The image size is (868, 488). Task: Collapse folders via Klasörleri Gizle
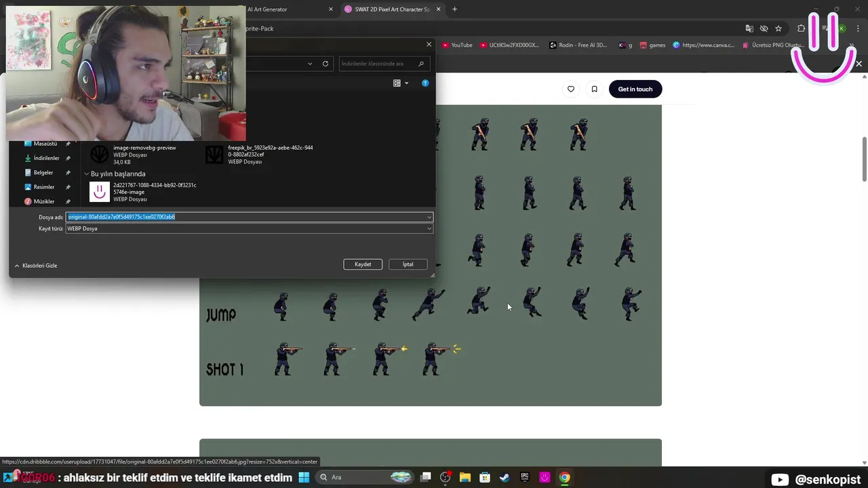coord(36,266)
